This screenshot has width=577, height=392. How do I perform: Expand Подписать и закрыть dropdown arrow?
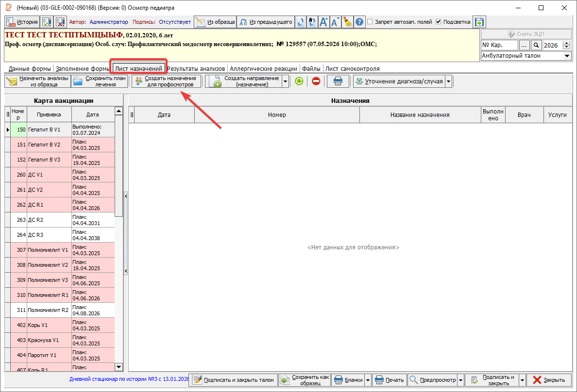[522, 380]
